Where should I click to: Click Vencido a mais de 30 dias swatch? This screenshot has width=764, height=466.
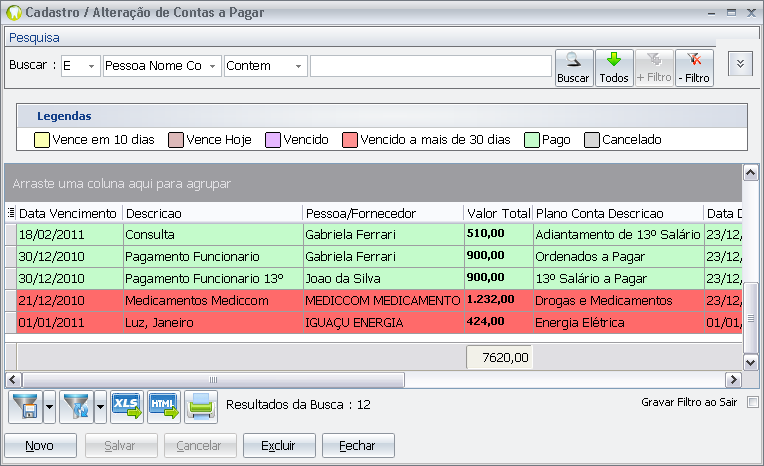pos(350,140)
